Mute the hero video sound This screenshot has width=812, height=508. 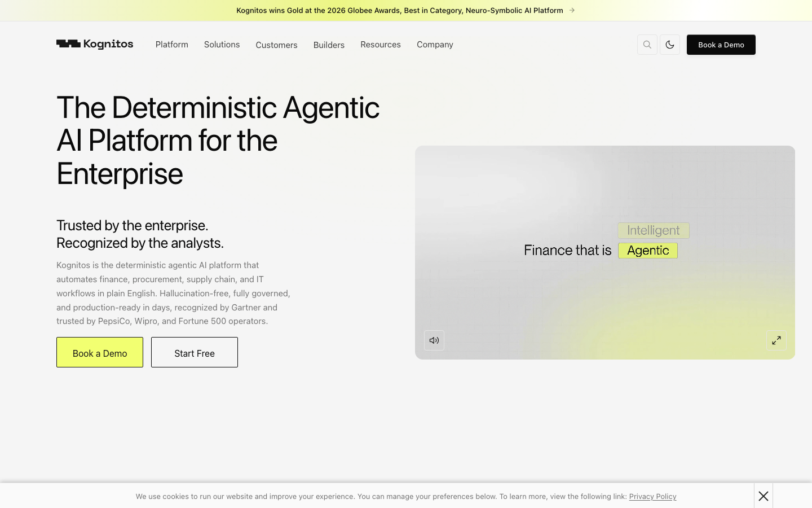click(x=434, y=340)
